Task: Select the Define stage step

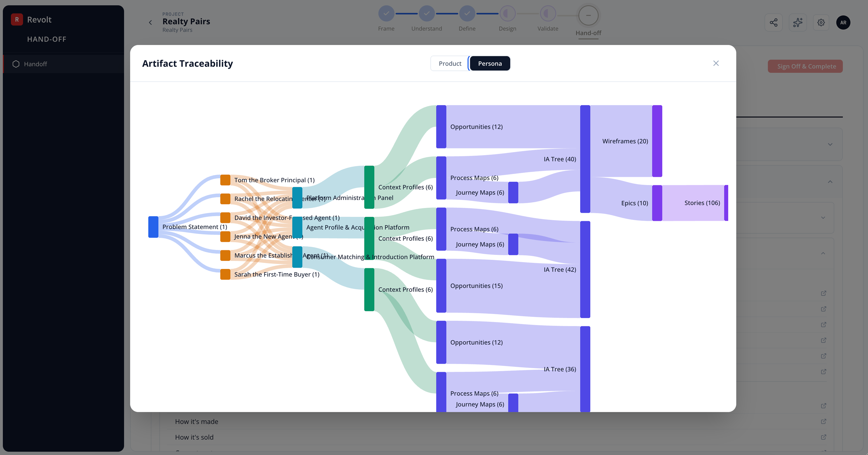Action: click(x=467, y=14)
